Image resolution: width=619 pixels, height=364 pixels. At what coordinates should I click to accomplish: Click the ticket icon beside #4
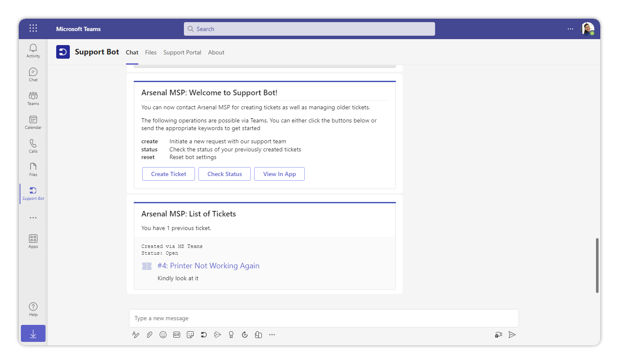tap(147, 266)
